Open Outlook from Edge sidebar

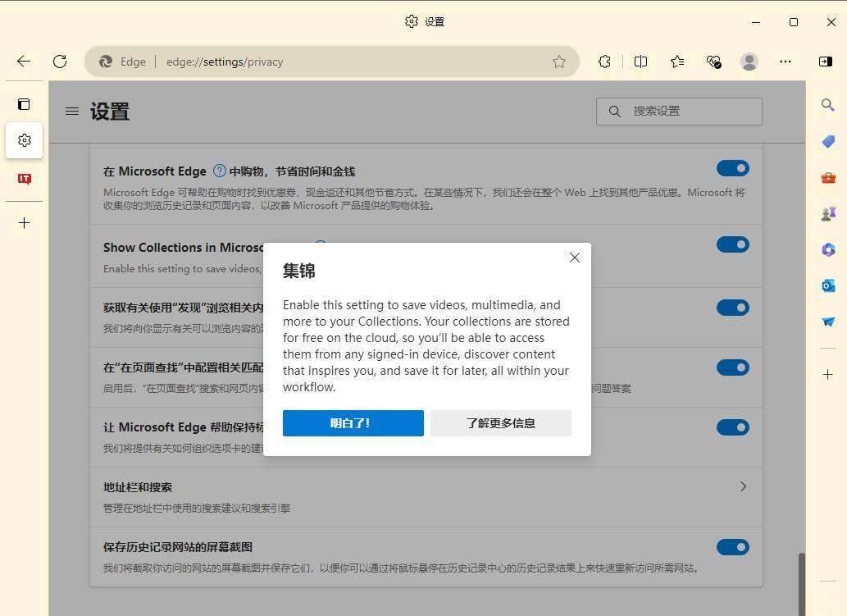coord(828,285)
